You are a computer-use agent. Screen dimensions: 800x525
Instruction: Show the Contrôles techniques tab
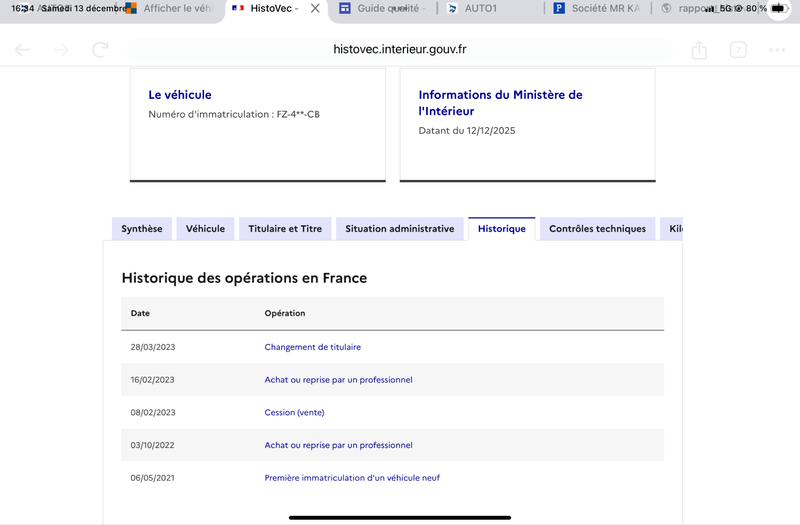pyautogui.click(x=597, y=229)
